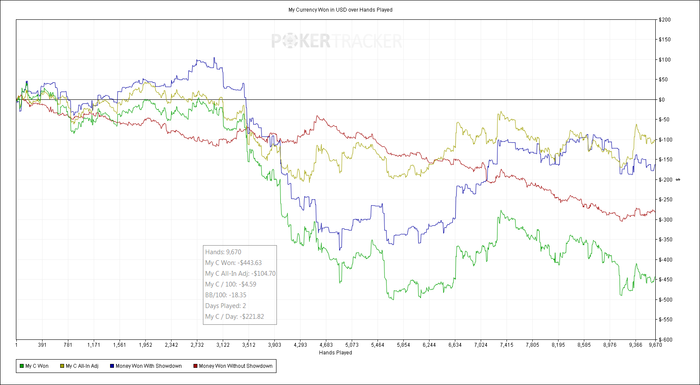Click the blue Money Won With Showdown swatch
700x385 pixels.
[x=111, y=366]
